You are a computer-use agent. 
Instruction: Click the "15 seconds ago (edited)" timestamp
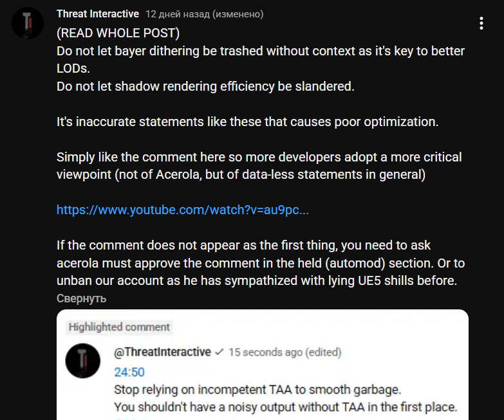285,352
